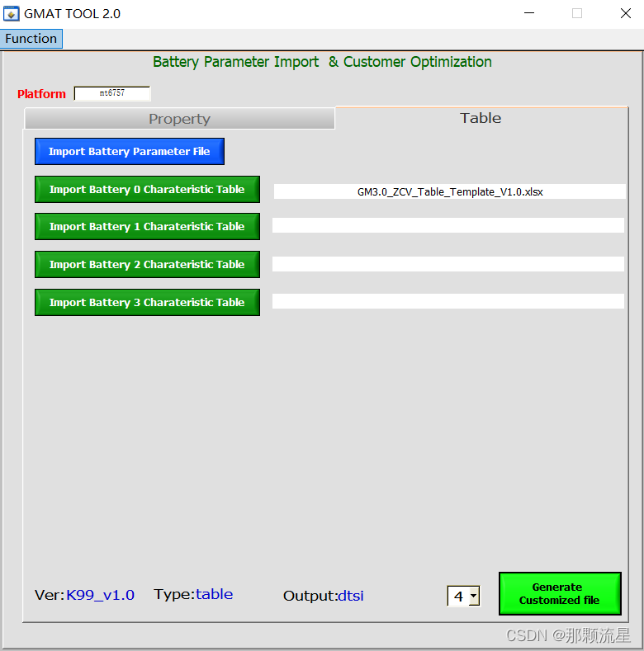
Task: Click the red Platform label
Action: click(x=41, y=94)
